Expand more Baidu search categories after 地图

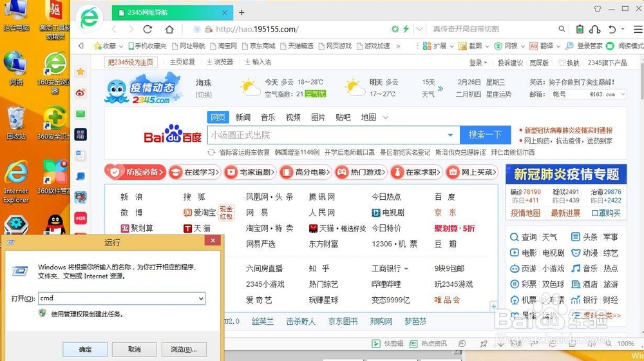pos(385,117)
